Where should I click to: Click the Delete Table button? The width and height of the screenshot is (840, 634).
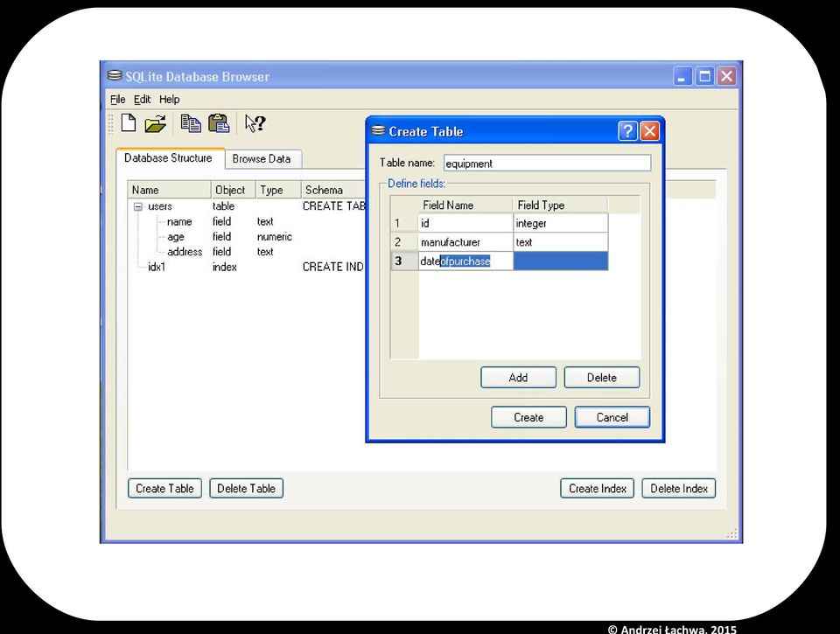247,488
